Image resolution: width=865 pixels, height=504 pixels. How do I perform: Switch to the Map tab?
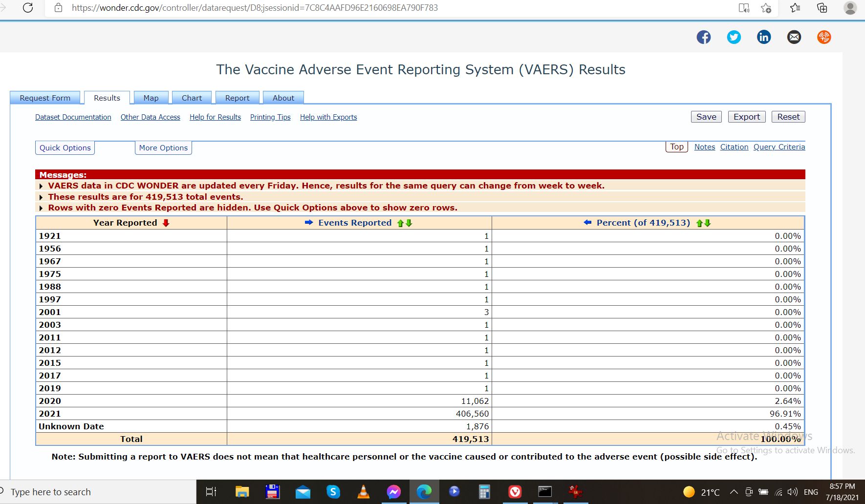point(151,98)
